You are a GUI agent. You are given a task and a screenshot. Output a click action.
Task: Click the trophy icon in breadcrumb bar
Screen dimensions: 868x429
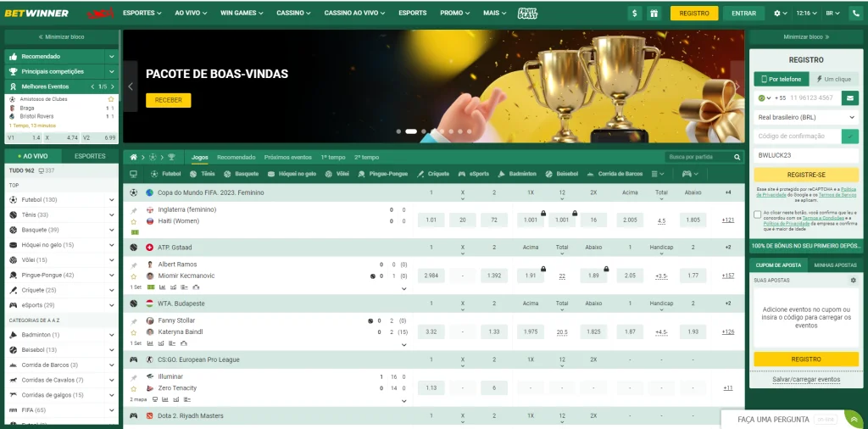[171, 157]
